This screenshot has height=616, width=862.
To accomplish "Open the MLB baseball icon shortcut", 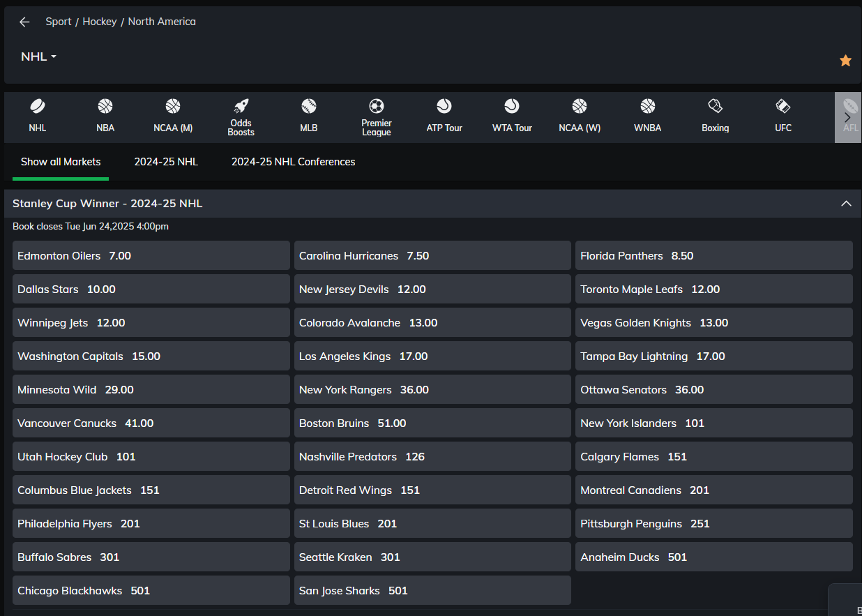I will 309,107.
